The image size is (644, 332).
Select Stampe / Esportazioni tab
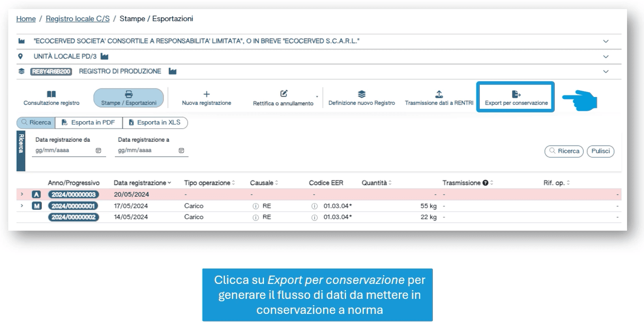tap(129, 98)
